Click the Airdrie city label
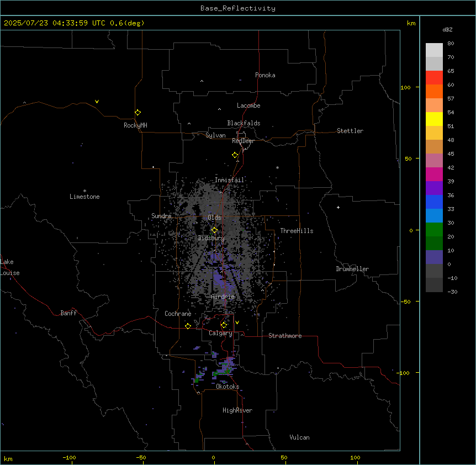Image resolution: width=476 pixels, height=465 pixels. (223, 297)
